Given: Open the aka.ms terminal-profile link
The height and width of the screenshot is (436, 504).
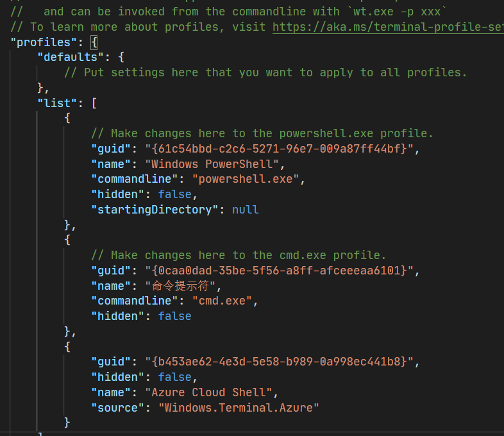Looking at the screenshot, I should pos(388,27).
